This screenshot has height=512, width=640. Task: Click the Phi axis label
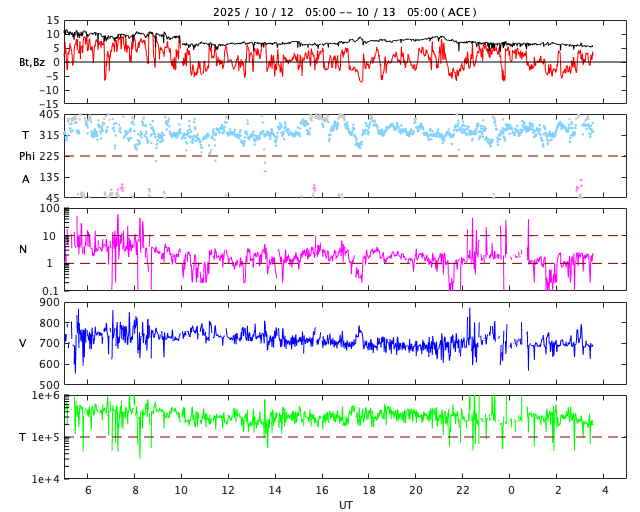tap(28, 156)
